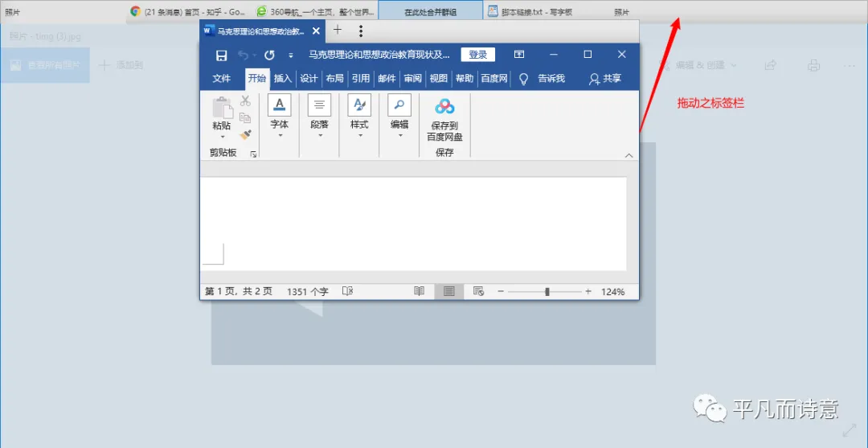Viewport: 868px width, 448px height.
Task: Open the 字体 font group
Action: click(280, 117)
